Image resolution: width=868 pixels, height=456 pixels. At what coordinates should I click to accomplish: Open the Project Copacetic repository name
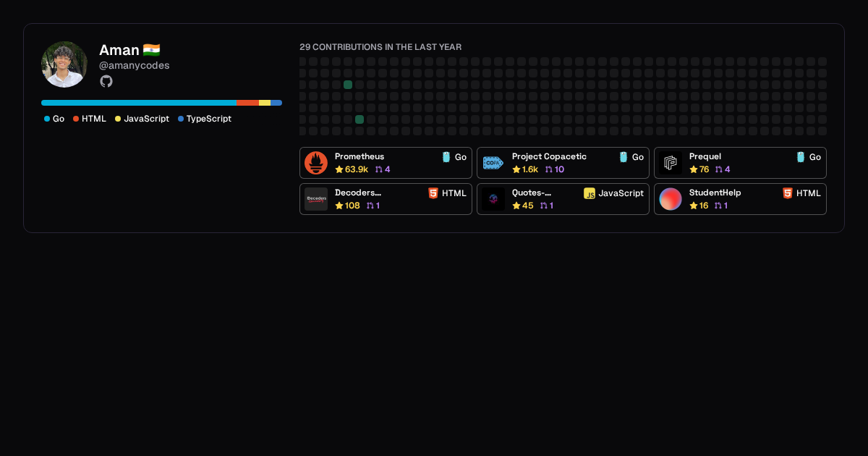click(x=549, y=156)
